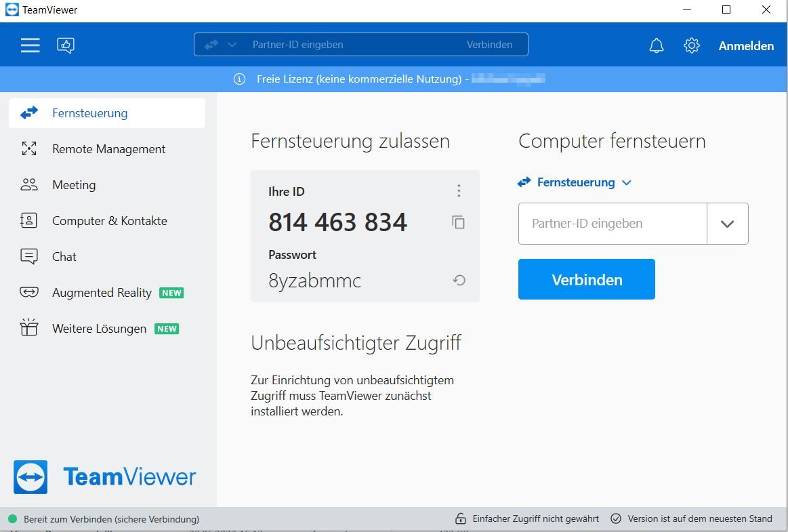The image size is (788, 532).
Task: Open settings gear in header
Action: 691,45
